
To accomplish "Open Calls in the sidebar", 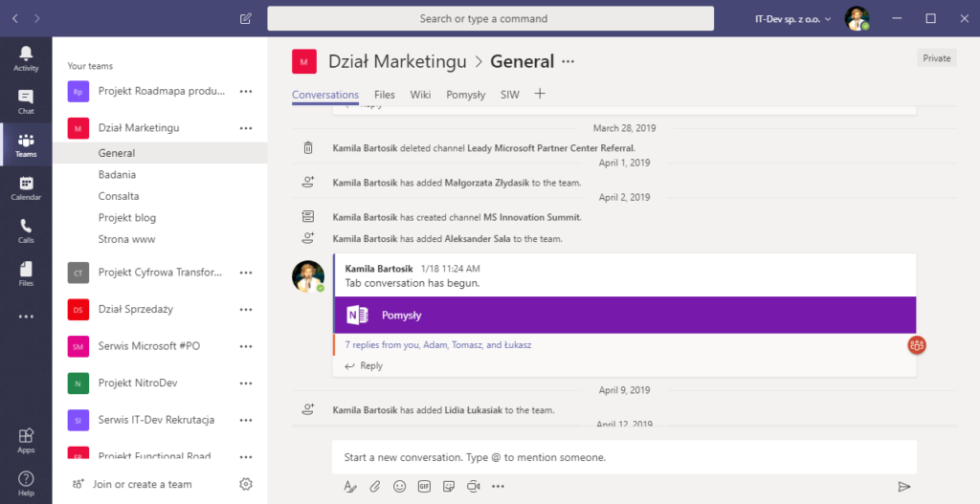I will pyautogui.click(x=26, y=231).
